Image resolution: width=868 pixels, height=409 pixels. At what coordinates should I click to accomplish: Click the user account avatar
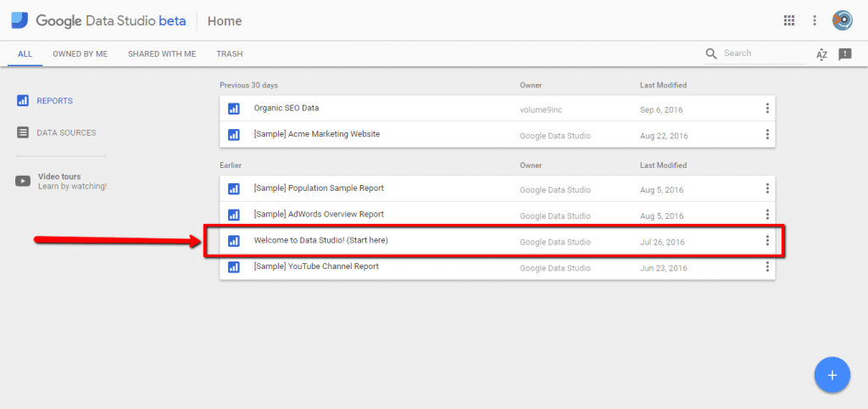tap(843, 20)
